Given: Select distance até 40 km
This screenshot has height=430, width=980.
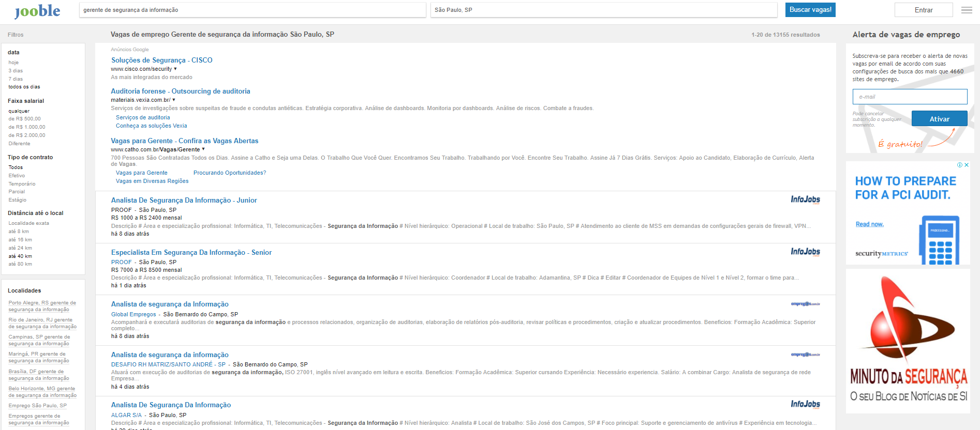Looking at the screenshot, I should tap(20, 256).
